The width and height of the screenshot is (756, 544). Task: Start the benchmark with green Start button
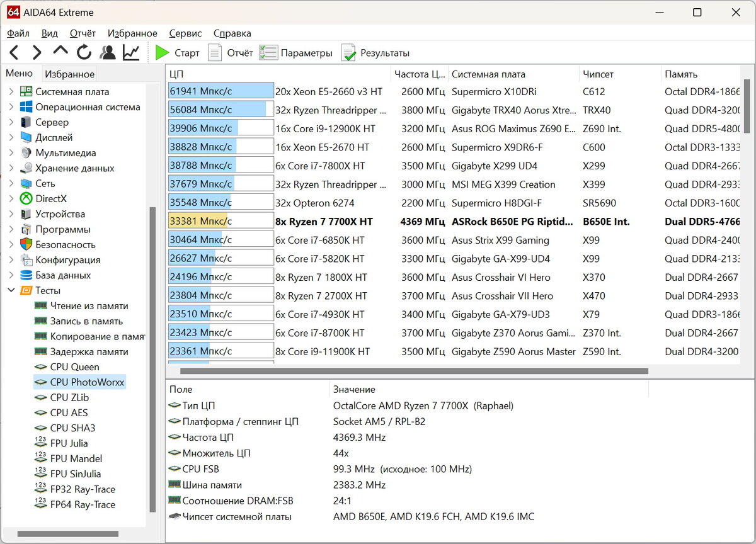(177, 53)
